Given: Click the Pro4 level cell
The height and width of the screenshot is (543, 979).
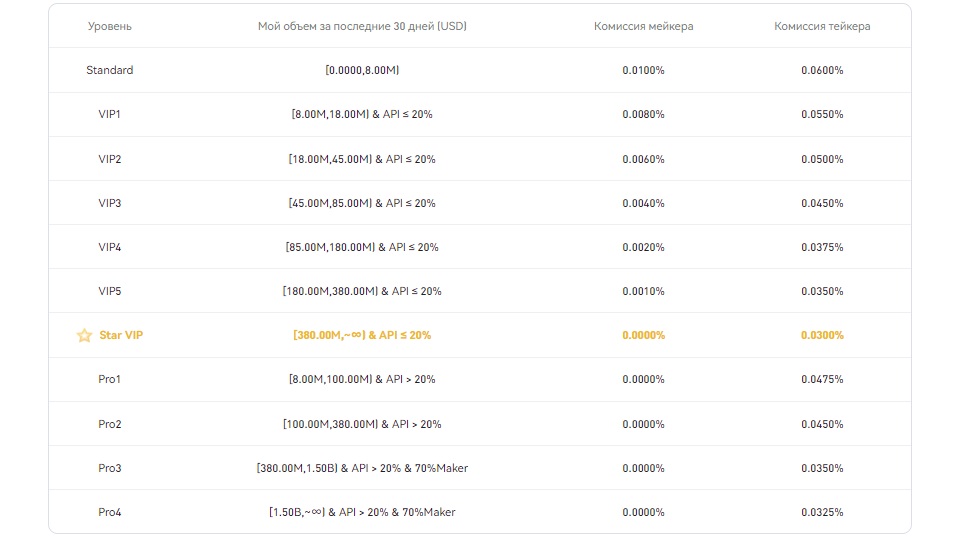Looking at the screenshot, I should (110, 512).
